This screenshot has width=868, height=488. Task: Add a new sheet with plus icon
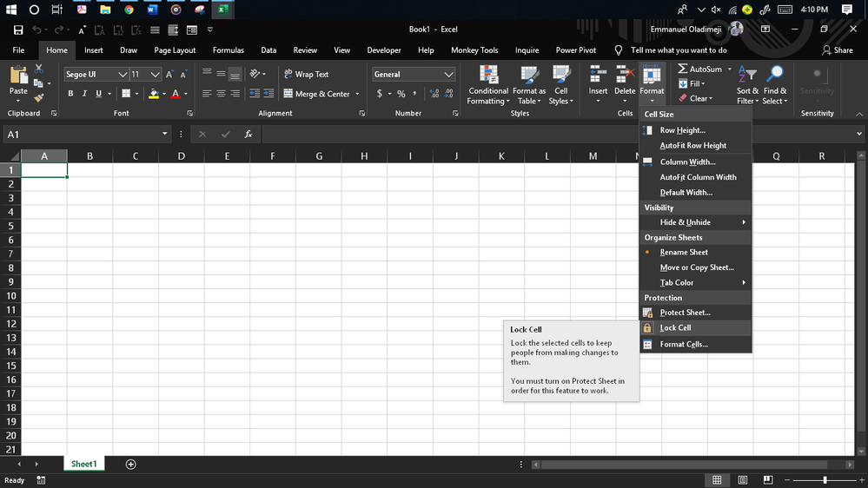(130, 465)
